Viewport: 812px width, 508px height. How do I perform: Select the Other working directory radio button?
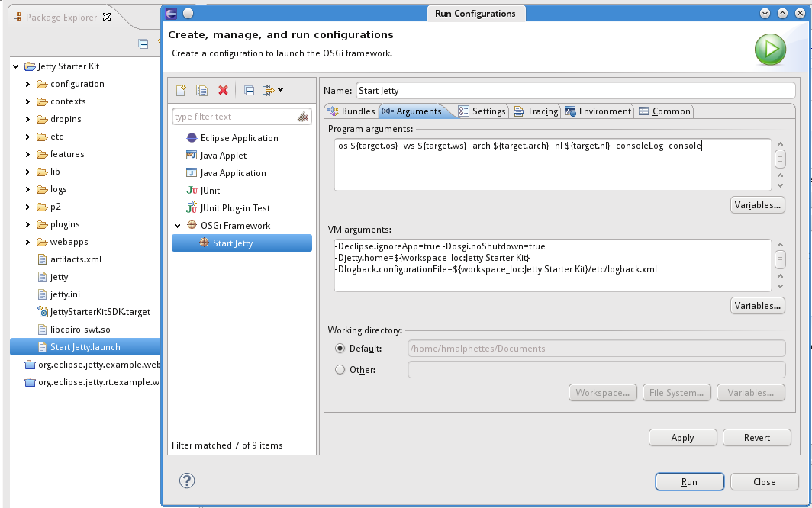coord(340,370)
